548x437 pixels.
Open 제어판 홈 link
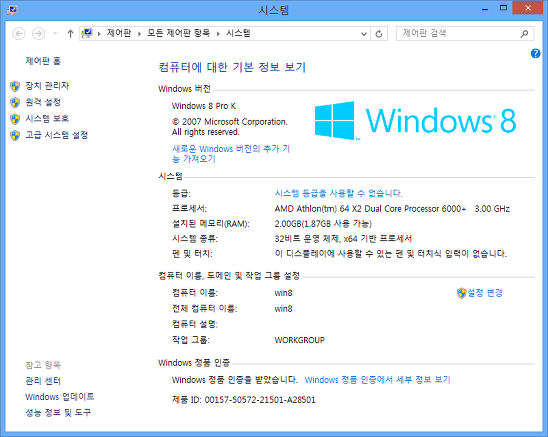tap(43, 61)
